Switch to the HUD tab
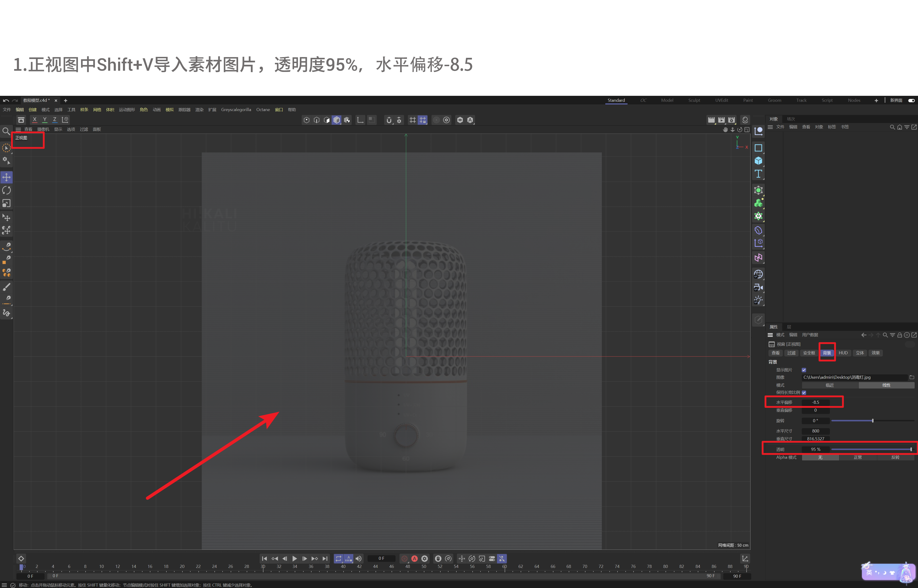918x588 pixels. point(843,353)
